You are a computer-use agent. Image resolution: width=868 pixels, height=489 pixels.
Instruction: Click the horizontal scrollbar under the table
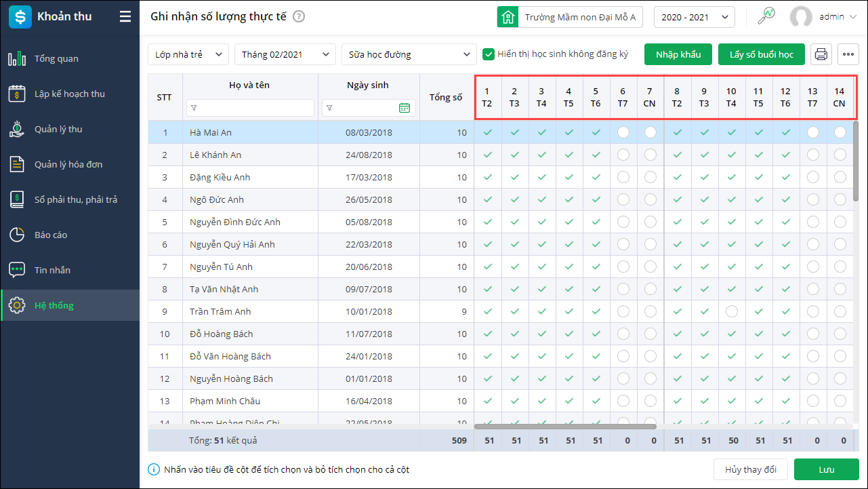pos(565,427)
